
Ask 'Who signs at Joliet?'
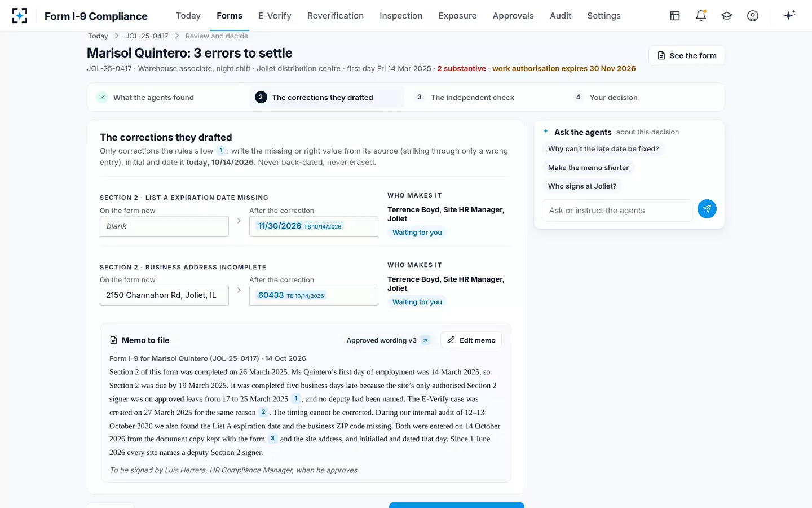(582, 186)
